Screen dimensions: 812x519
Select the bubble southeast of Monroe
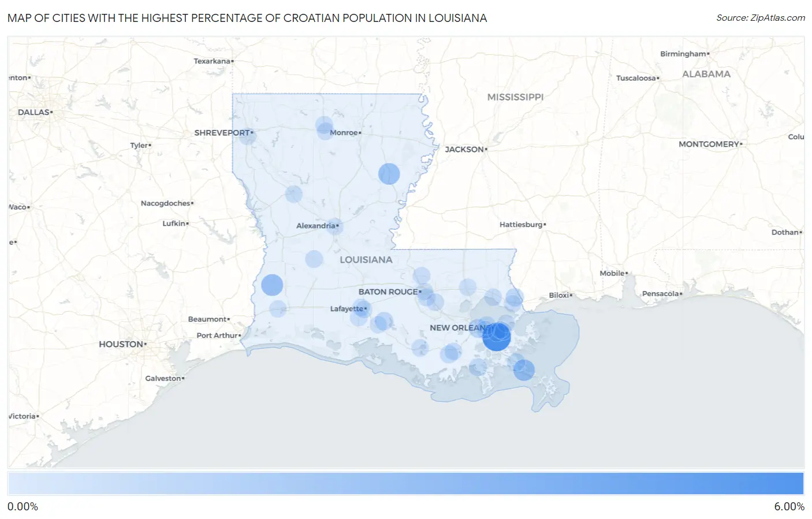coord(389,174)
